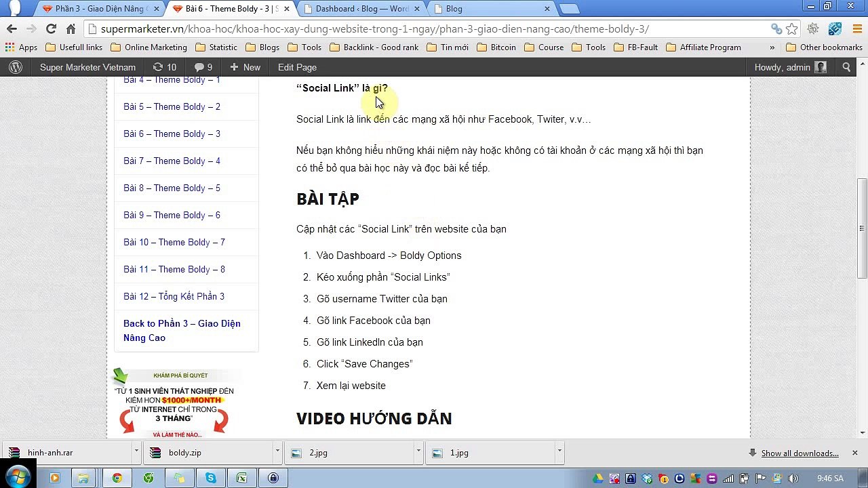Expand the hidden bookmarks overflow chevron
Screen dimensions: 868x488
coord(772,47)
